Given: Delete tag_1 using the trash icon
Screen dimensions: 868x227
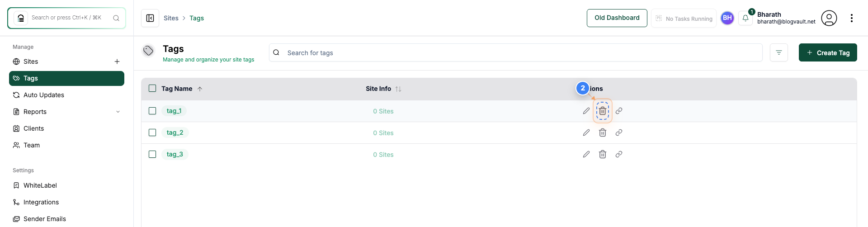Looking at the screenshot, I should point(603,111).
